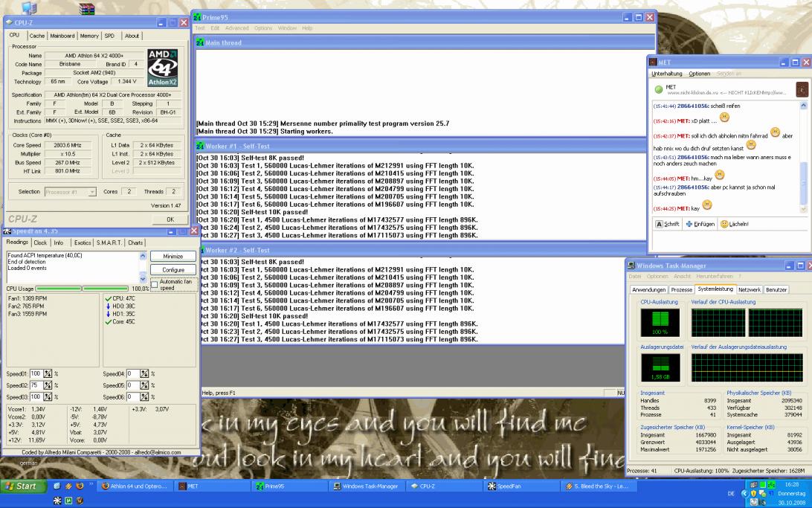The image size is (812, 508).
Task: Click Speed03 up/down spinner in SpeedFan
Action: coord(48,396)
